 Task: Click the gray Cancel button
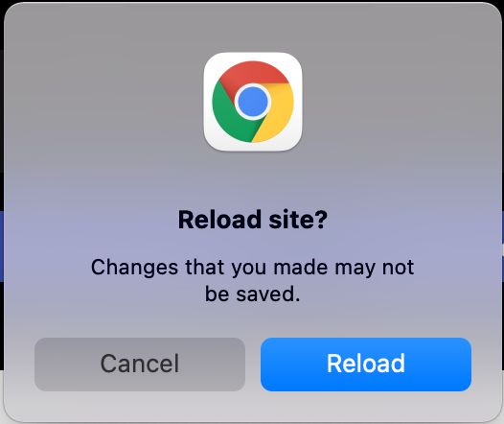pos(140,365)
